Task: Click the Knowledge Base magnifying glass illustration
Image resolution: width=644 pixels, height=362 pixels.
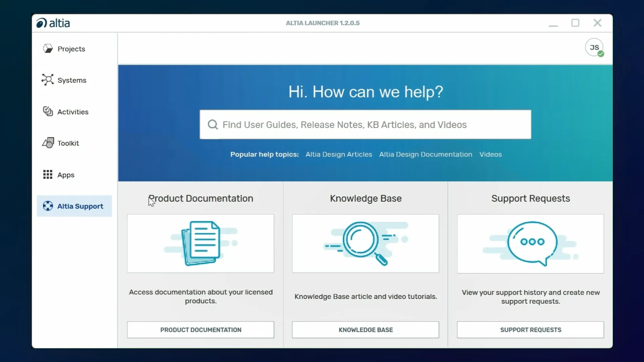Action: [x=366, y=243]
